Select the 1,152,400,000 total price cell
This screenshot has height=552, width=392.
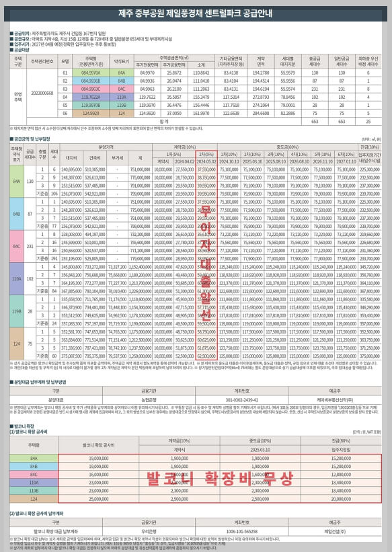[140, 267]
